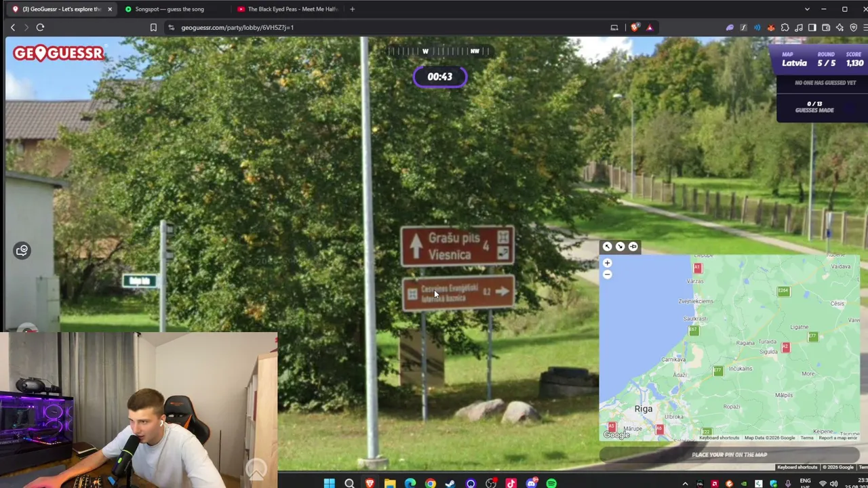Click the Place Your Pin button
868x488 pixels.
point(729,455)
